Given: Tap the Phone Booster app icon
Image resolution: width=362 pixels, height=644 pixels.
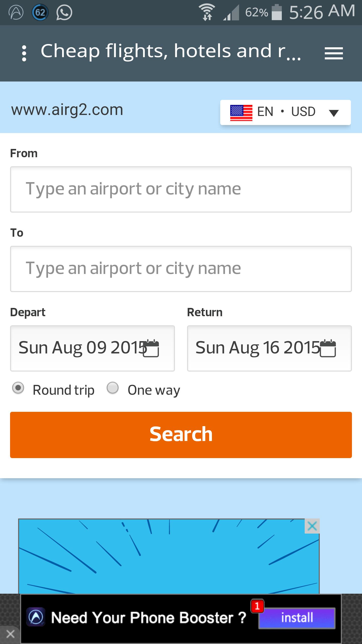Looking at the screenshot, I should [36, 617].
